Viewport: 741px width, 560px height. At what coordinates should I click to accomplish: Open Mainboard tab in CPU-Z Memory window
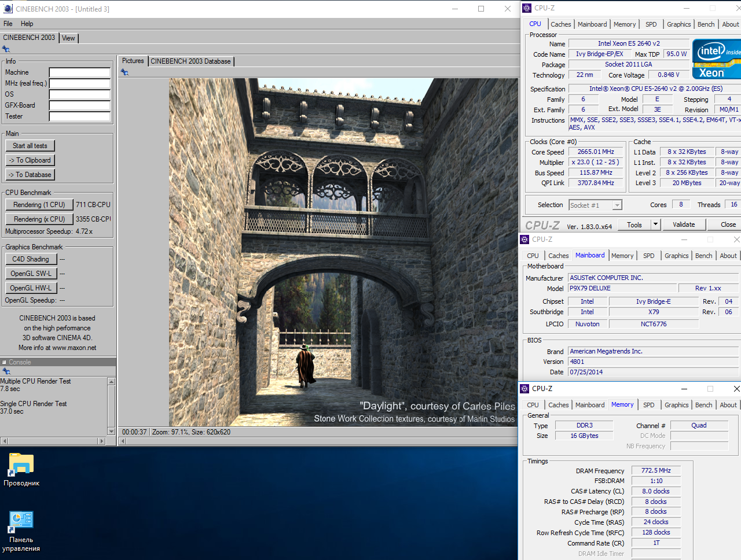click(590, 405)
